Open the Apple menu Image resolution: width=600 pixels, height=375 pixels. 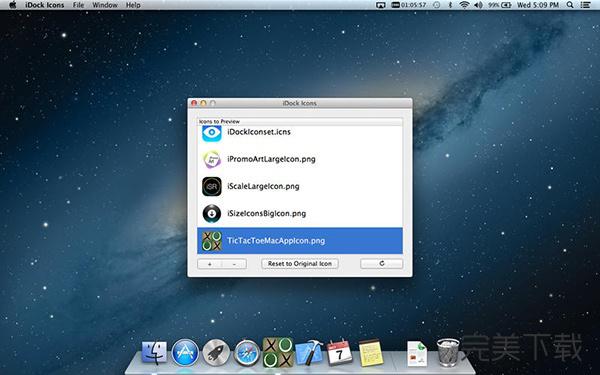pyautogui.click(x=13, y=5)
